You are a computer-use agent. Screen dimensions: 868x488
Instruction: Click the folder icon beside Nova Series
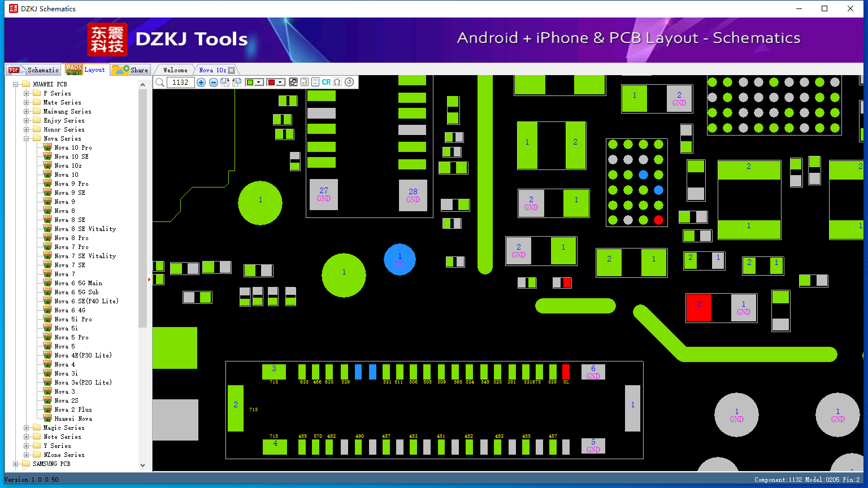(x=37, y=138)
